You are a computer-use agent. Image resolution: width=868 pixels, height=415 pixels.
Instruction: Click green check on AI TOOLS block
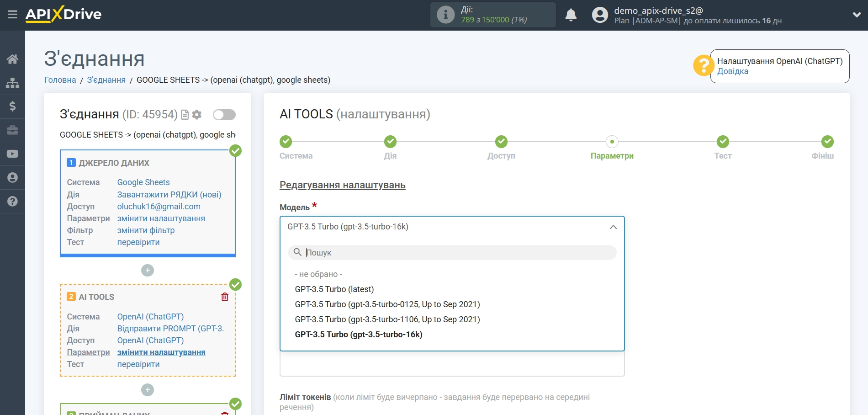tap(235, 284)
